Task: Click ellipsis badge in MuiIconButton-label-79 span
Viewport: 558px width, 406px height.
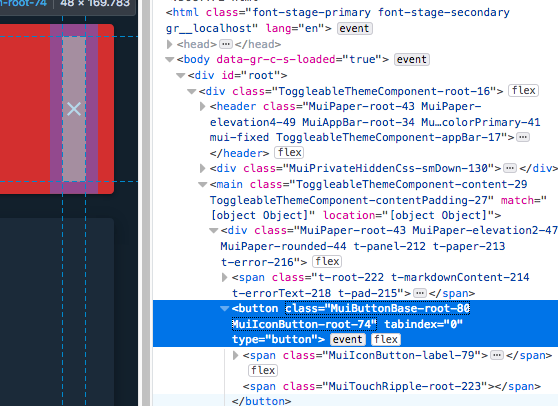Action: [x=497, y=355]
